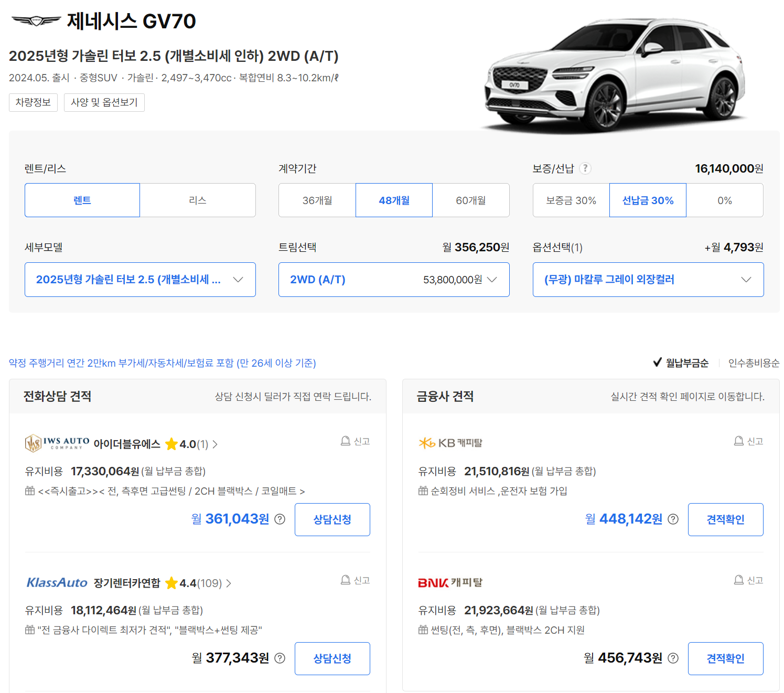
Task: Click 견적확인 for BNK캐피탈
Action: pyautogui.click(x=726, y=658)
